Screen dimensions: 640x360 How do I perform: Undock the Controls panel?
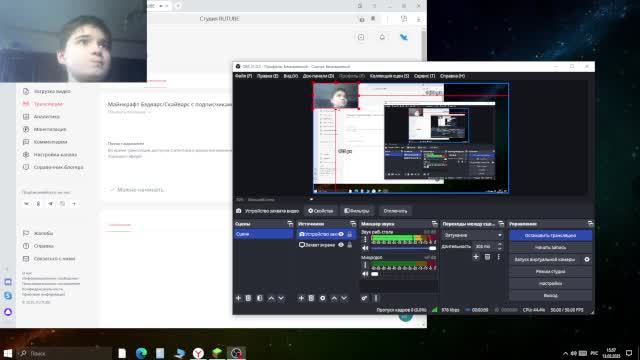[x=590, y=224]
